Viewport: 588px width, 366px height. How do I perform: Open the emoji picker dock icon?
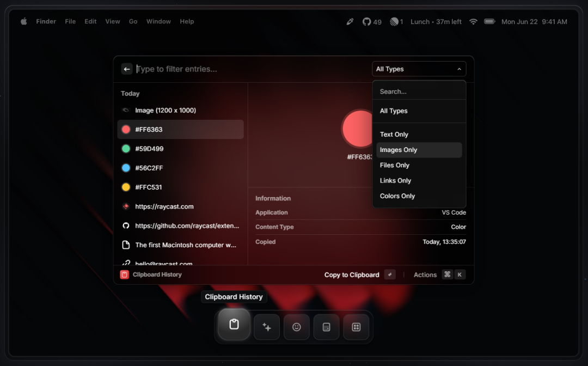tap(297, 327)
